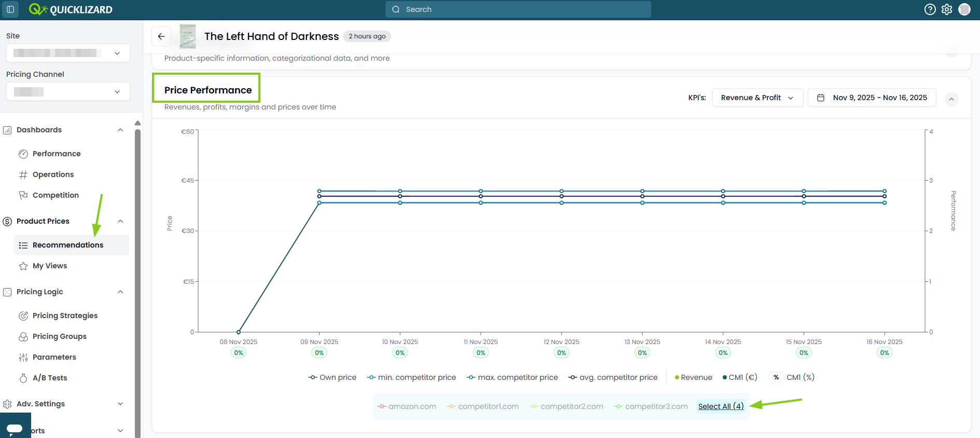The height and width of the screenshot is (438, 980).
Task: Click the Pricing Strategies target icon
Action: click(x=23, y=316)
